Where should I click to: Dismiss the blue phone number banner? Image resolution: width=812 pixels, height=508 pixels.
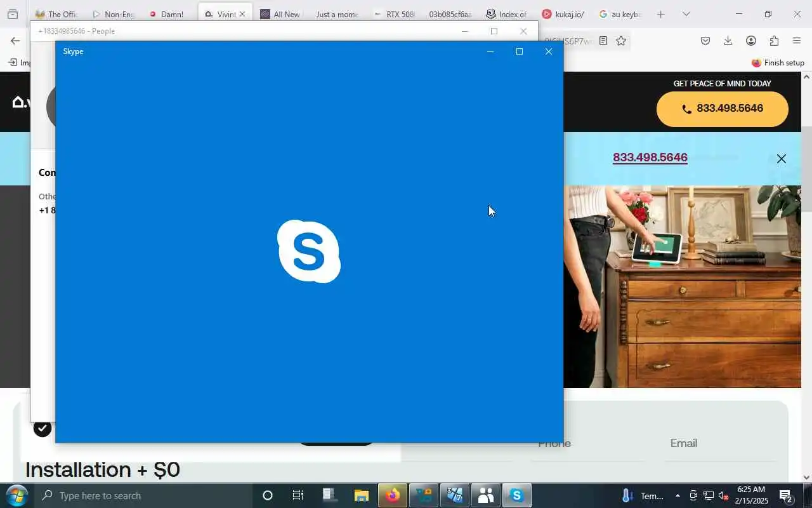[x=782, y=159]
